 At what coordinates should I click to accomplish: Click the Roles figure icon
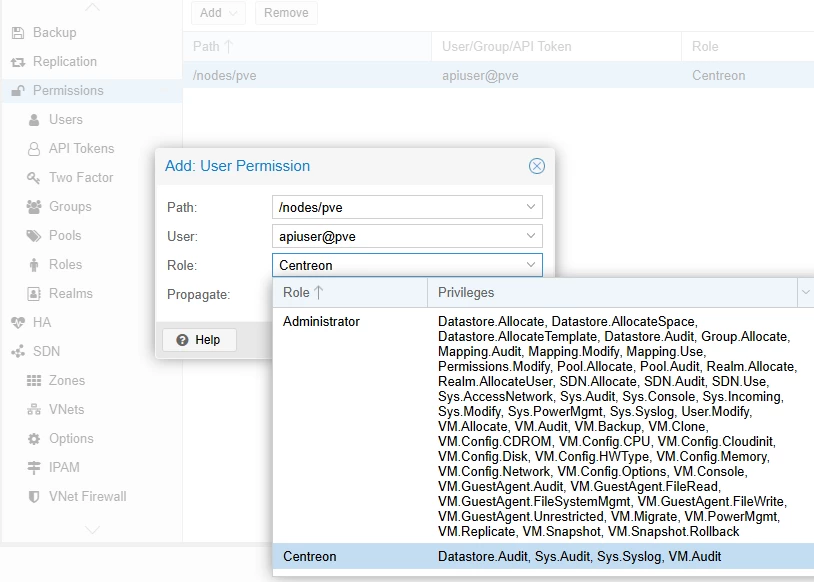coord(34,265)
